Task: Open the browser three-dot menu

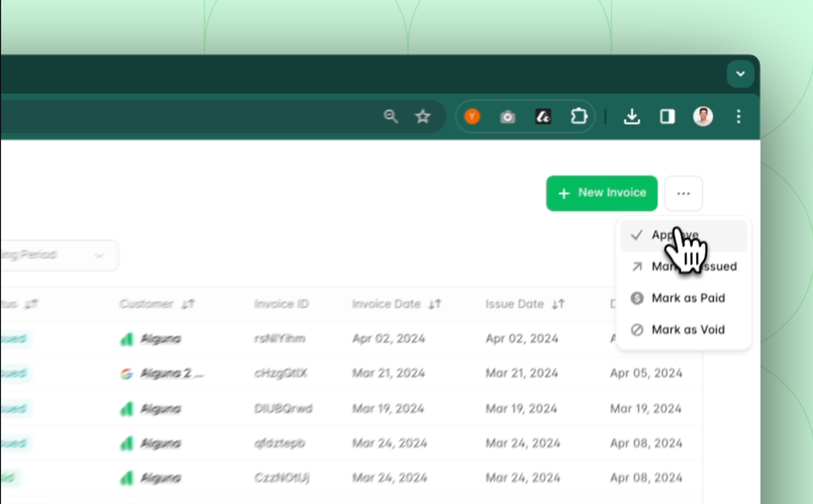Action: [x=738, y=116]
